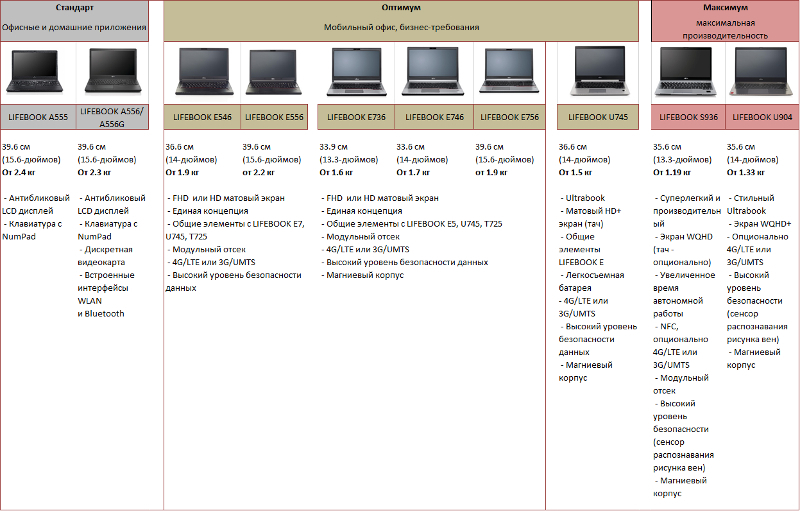Click the LIFEBOOK U745 laptop image
Viewport: 800px width, 511px height.
599,71
